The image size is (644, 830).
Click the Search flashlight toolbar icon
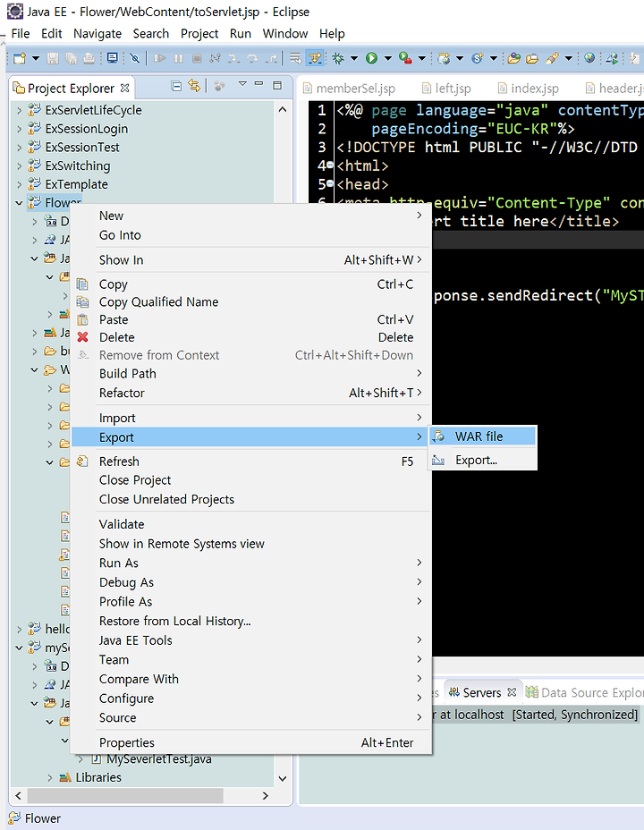click(552, 58)
